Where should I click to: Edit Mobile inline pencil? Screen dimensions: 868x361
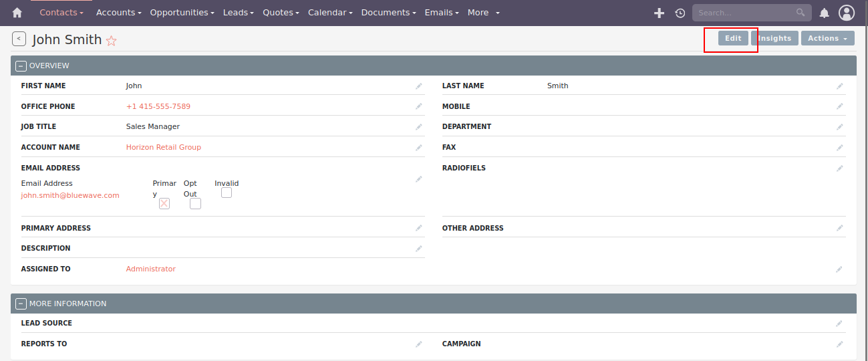point(840,106)
